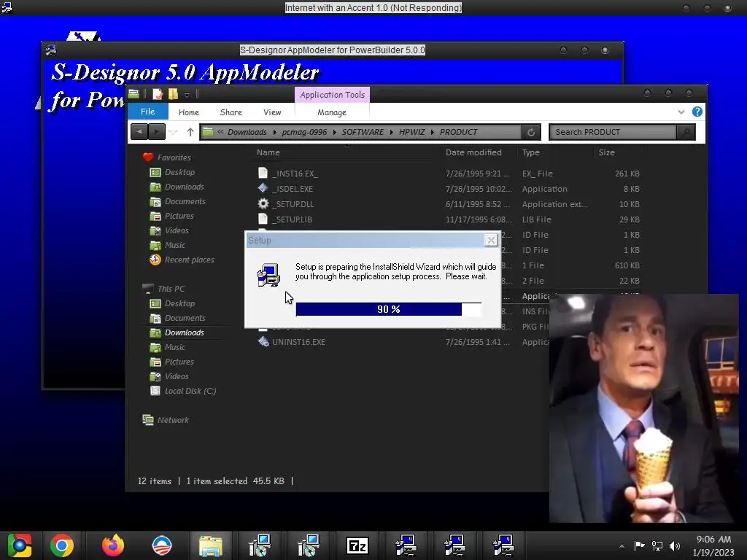The height and width of the screenshot is (560, 747).
Task: Open Local Disk (C:) in the navigation pane
Action: pyautogui.click(x=190, y=391)
